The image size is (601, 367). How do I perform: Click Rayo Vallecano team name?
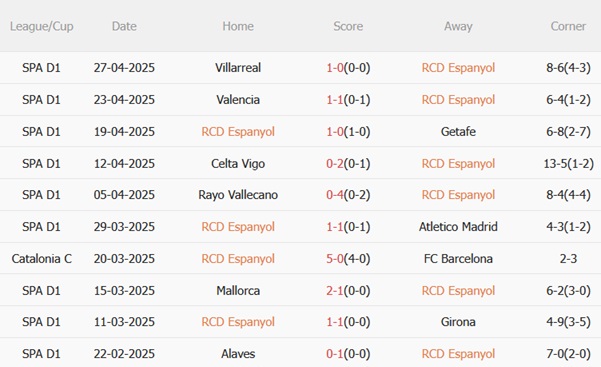point(238,195)
